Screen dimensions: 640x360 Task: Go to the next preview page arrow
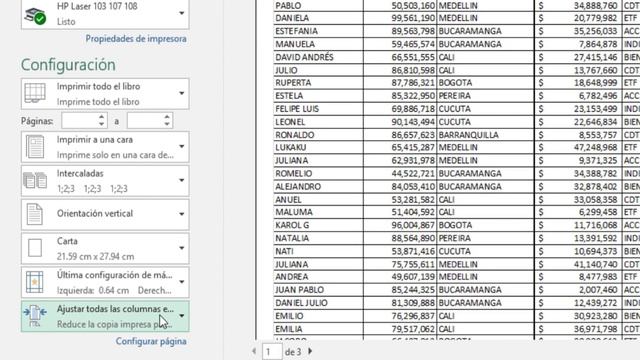click(x=310, y=351)
